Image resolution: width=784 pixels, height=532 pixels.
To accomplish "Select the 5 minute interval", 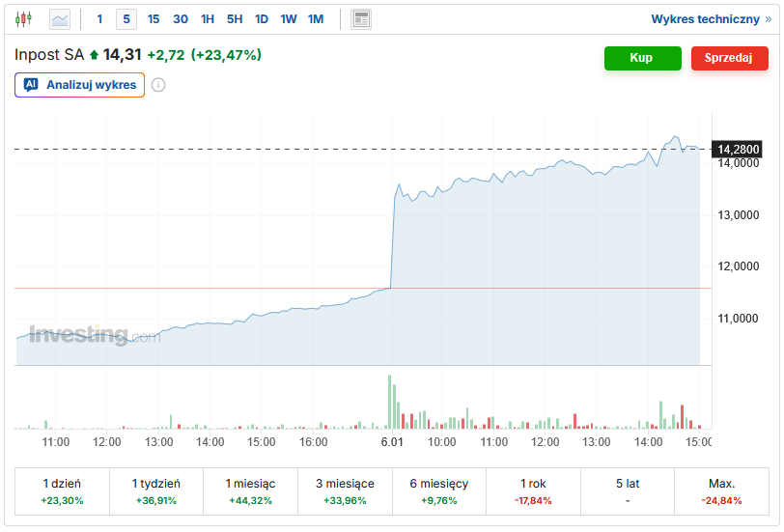I will pyautogui.click(x=126, y=19).
